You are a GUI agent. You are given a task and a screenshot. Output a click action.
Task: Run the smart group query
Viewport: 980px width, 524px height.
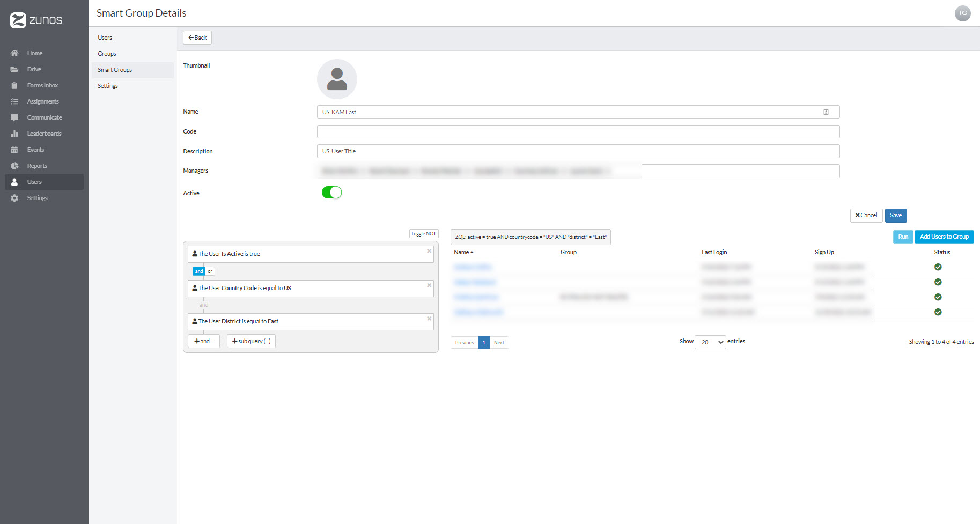coord(903,237)
